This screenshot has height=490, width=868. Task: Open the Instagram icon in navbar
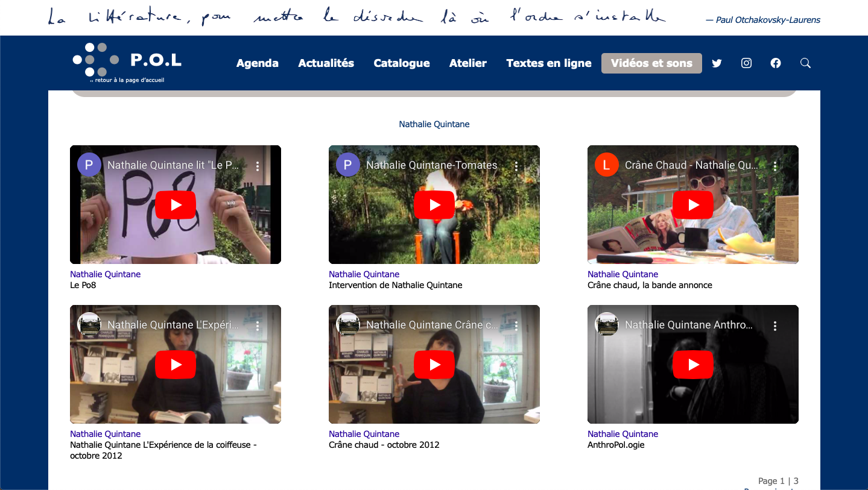point(746,63)
